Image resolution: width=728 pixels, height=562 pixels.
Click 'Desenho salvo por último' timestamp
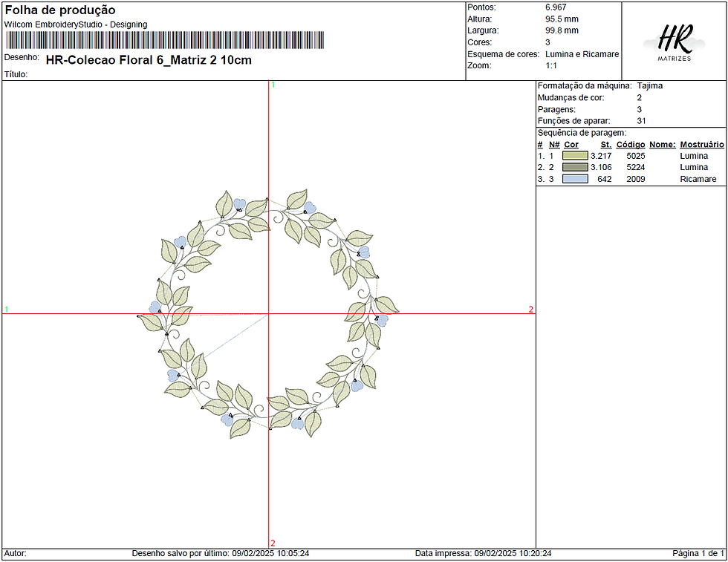[x=221, y=553]
